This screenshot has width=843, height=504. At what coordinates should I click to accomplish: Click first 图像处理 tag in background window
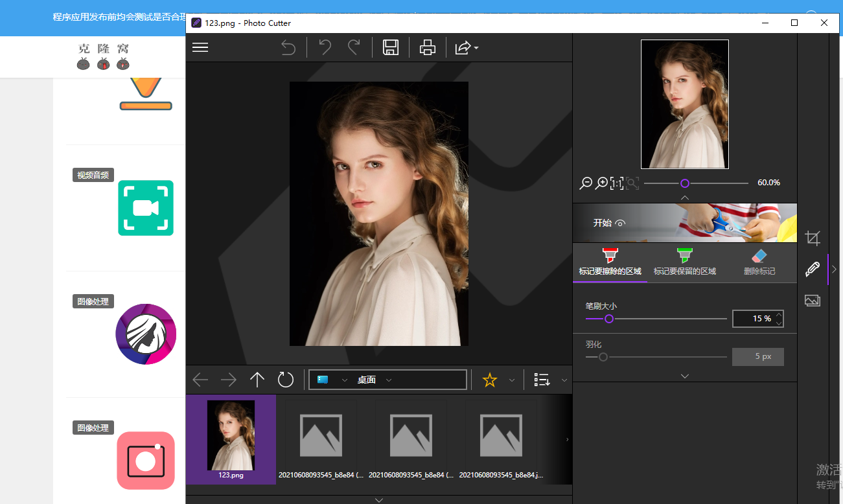93,301
